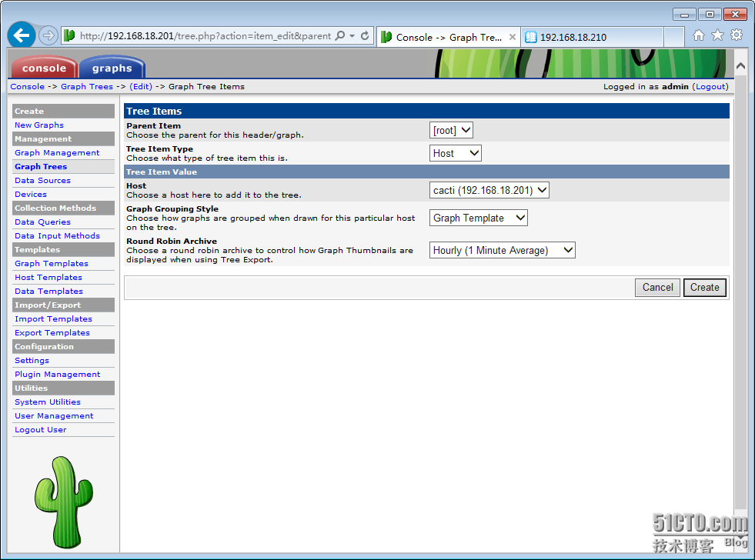Open Export Templates in sidebar
This screenshot has width=755, height=560.
52,333
